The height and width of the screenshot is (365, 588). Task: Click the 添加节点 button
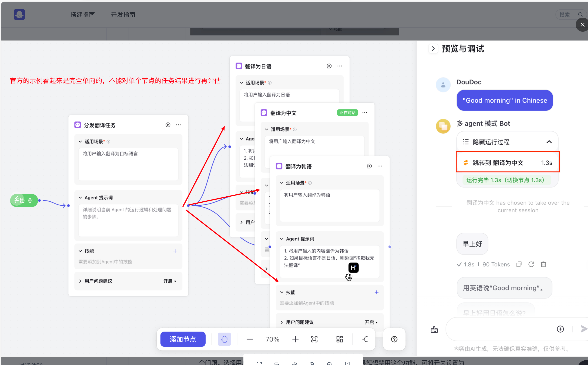[x=183, y=339]
